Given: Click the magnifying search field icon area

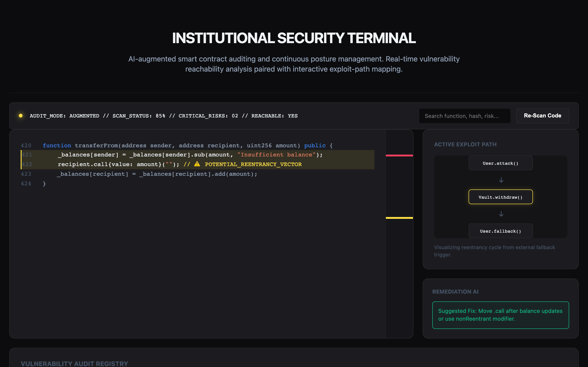Looking at the screenshot, I should click(428, 116).
